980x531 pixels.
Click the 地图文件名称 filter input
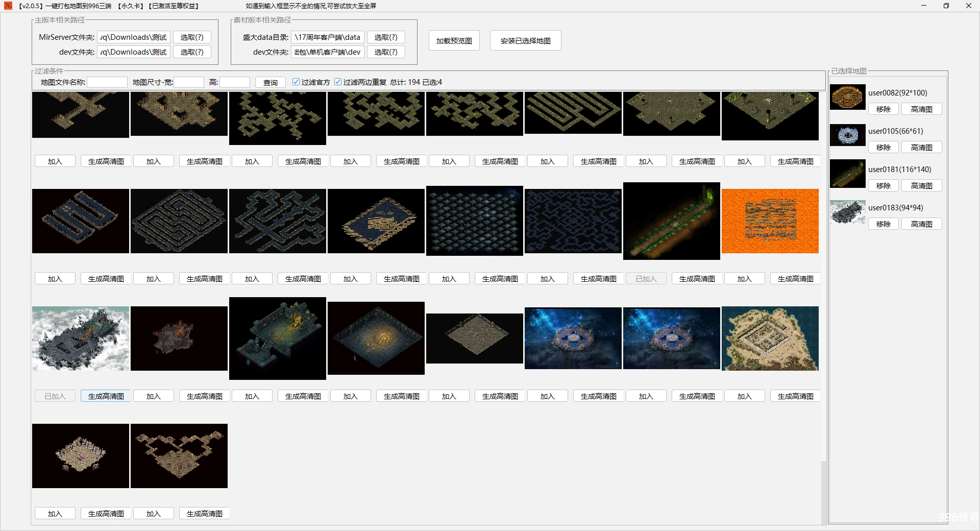(107, 82)
